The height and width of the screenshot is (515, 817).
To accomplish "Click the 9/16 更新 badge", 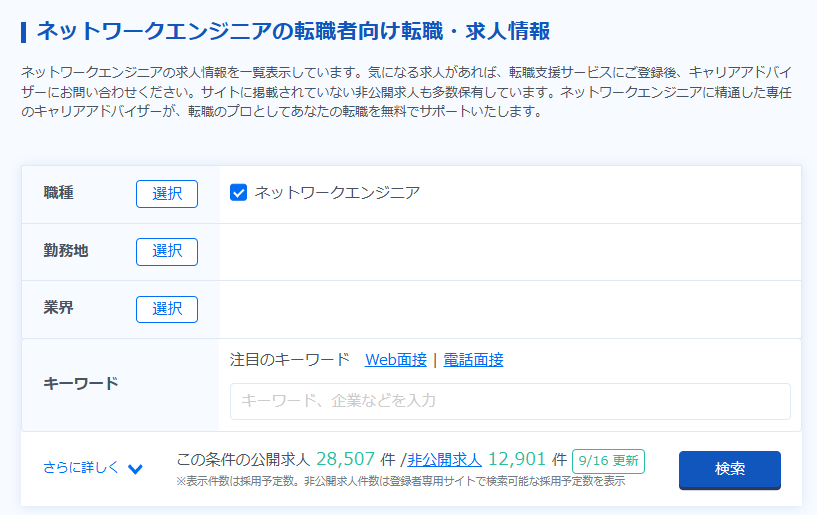I will pyautogui.click(x=608, y=461).
